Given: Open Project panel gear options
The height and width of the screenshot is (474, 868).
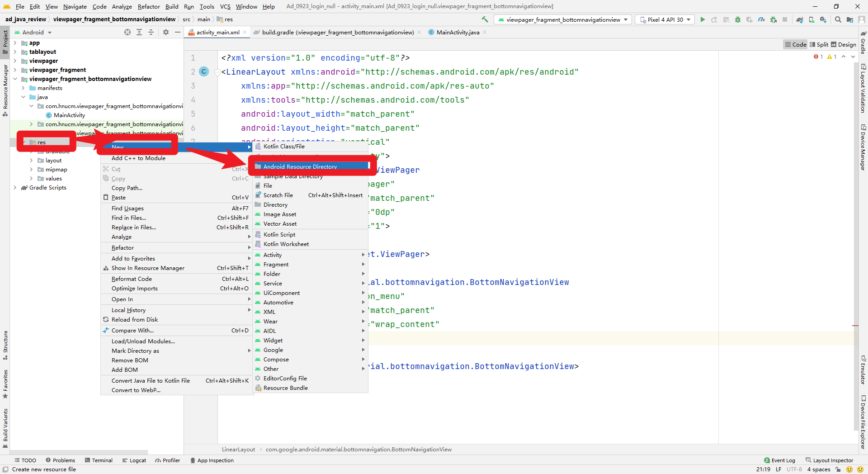Looking at the screenshot, I should point(166,32).
